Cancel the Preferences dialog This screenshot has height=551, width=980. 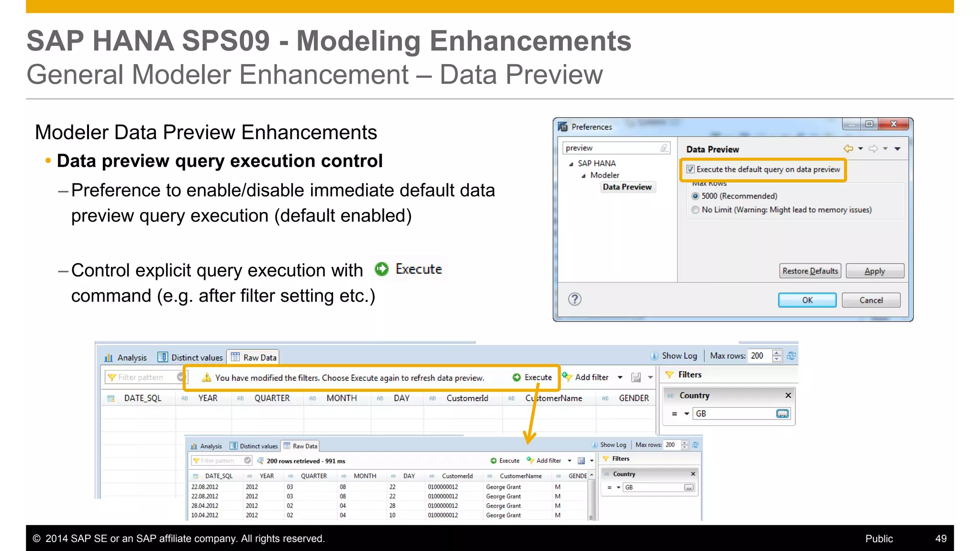[871, 300]
